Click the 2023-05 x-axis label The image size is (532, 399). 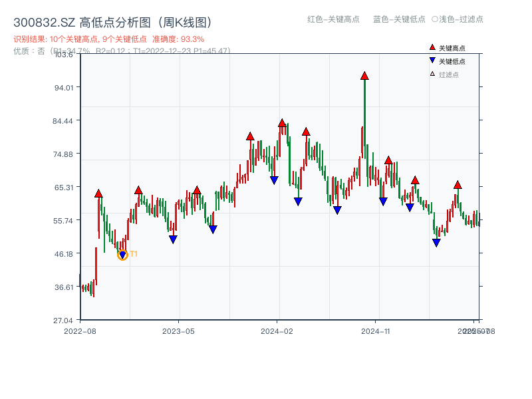coord(178,331)
